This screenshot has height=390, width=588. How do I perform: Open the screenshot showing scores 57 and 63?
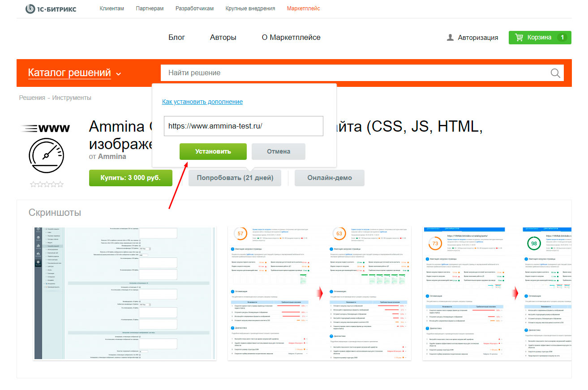tap(319, 293)
